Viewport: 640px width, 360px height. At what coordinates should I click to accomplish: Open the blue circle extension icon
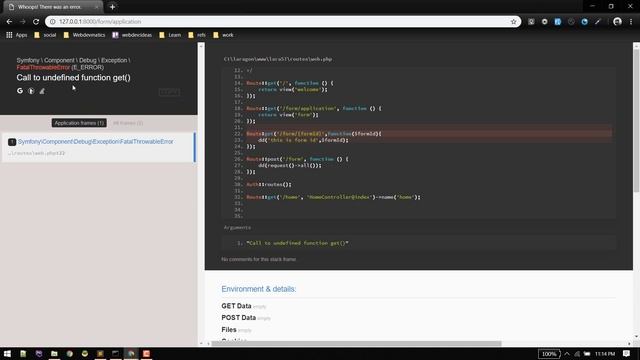(x=584, y=22)
